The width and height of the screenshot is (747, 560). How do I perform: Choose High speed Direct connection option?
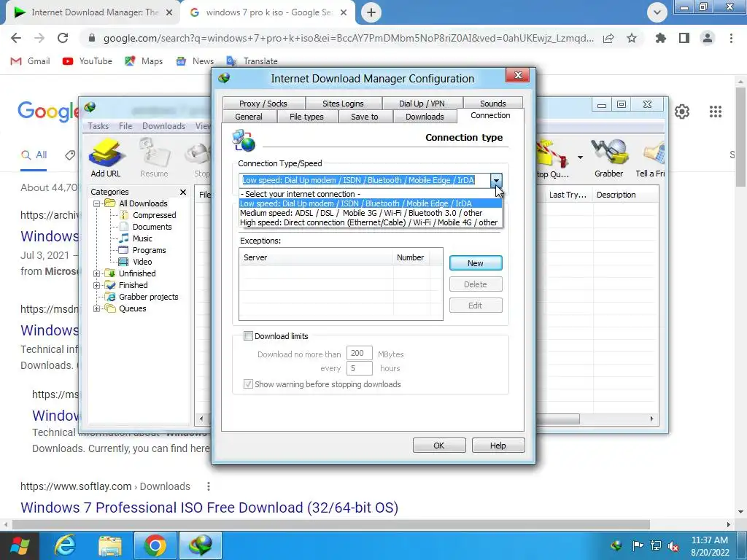(x=368, y=222)
